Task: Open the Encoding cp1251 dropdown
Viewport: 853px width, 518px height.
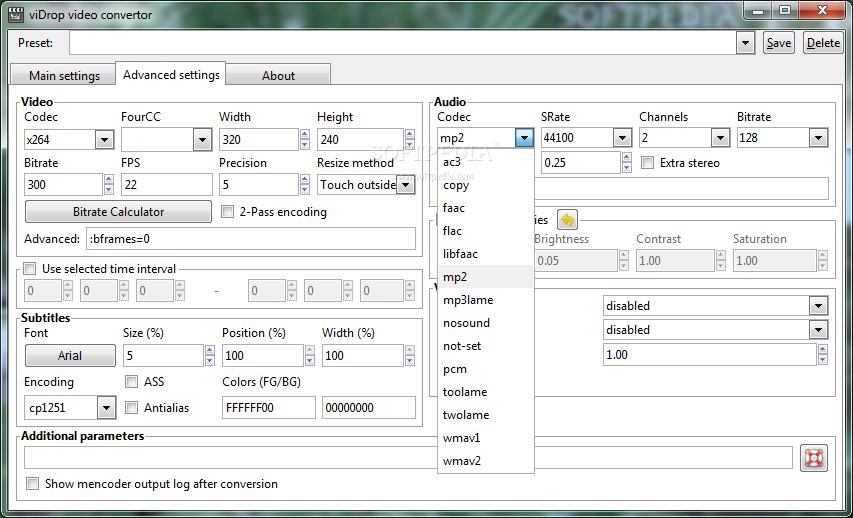Action: (x=106, y=408)
